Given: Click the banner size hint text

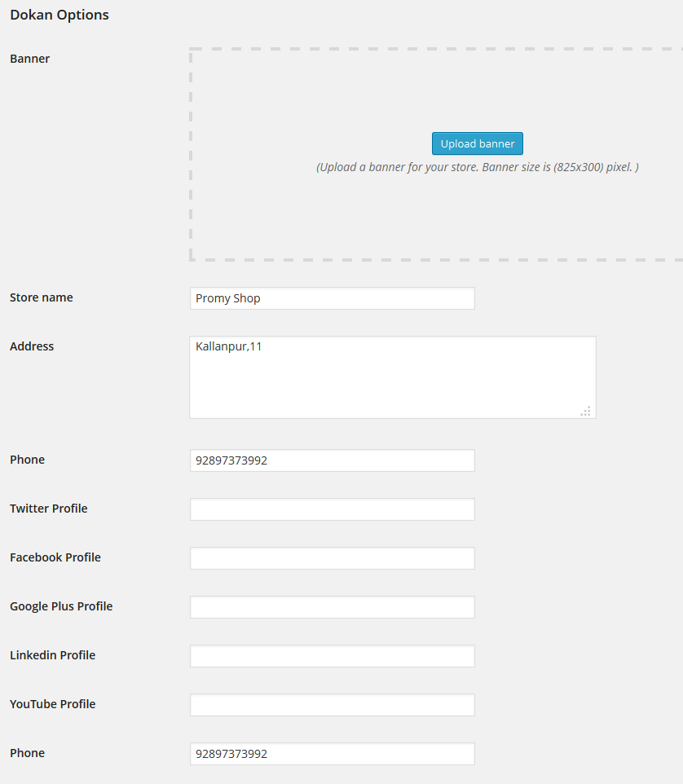Looking at the screenshot, I should (x=478, y=167).
